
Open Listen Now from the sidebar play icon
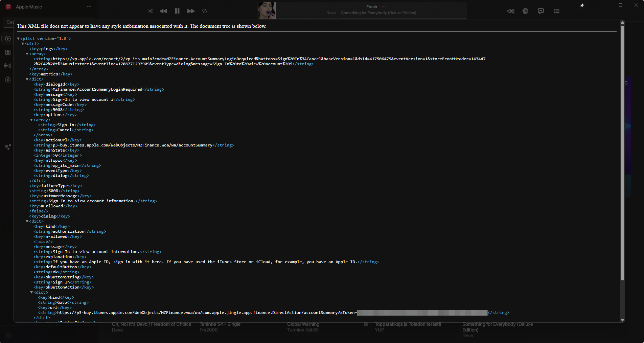click(8, 39)
